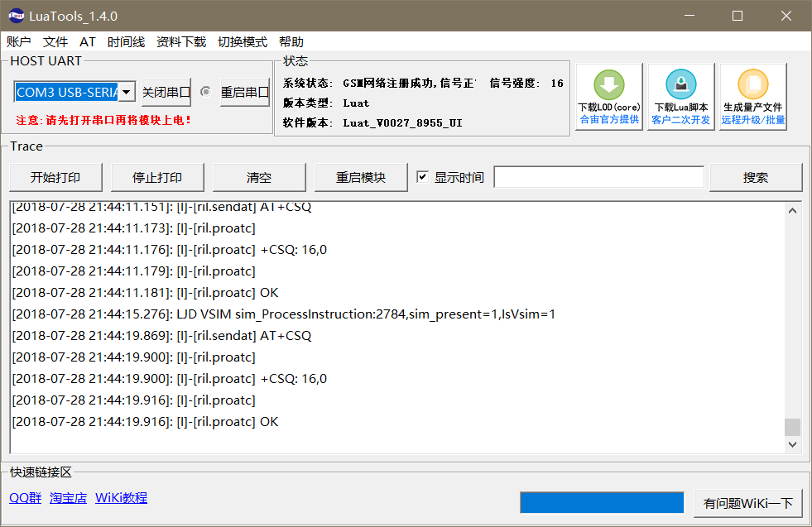
Task: Open the 文件 menu
Action: (55, 42)
